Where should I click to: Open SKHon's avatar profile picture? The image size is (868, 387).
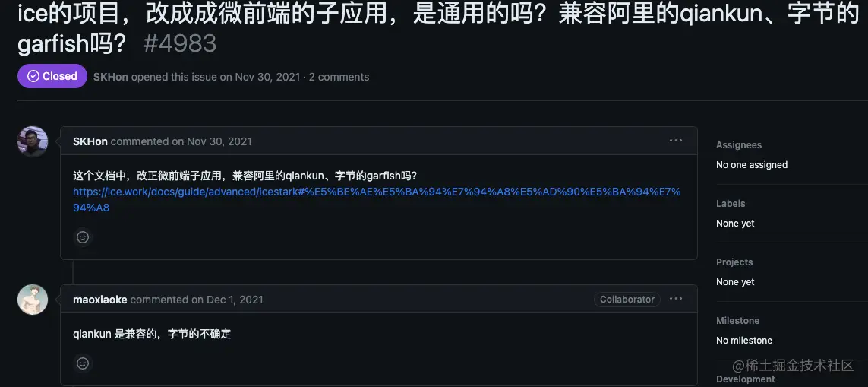(33, 141)
